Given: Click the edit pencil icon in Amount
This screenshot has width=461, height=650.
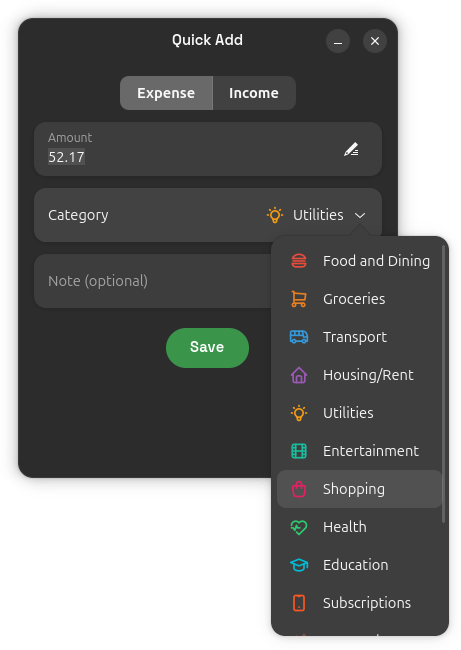Looking at the screenshot, I should pos(351,149).
